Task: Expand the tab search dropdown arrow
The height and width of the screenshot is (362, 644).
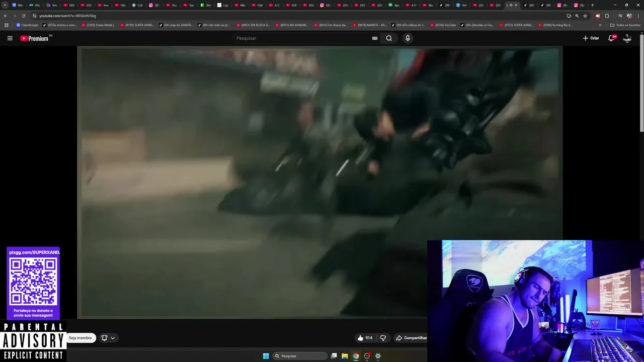Action: tap(5, 5)
